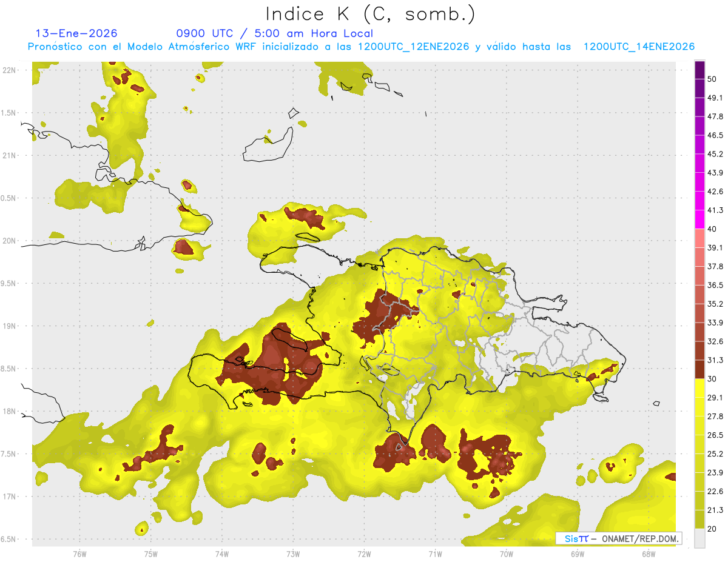Click the longitude label '74W'
Image resolution: width=728 pixels, height=562 pixels.
coord(222,554)
